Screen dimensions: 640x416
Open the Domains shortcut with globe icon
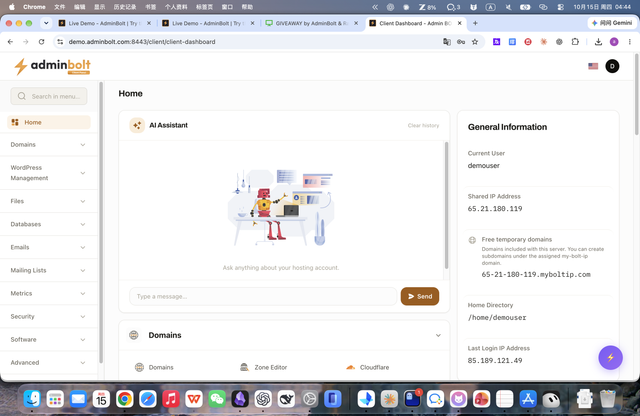click(x=154, y=367)
